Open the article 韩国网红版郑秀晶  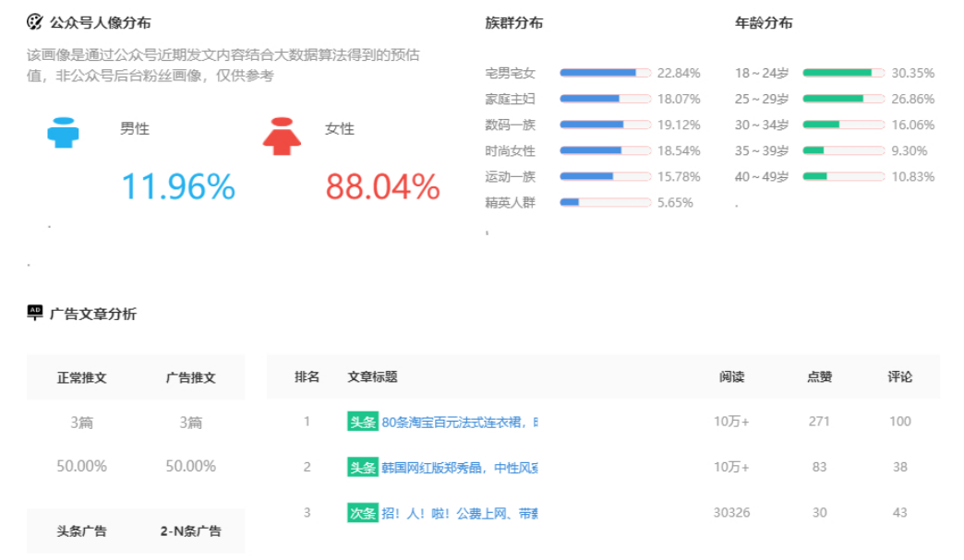click(x=459, y=468)
